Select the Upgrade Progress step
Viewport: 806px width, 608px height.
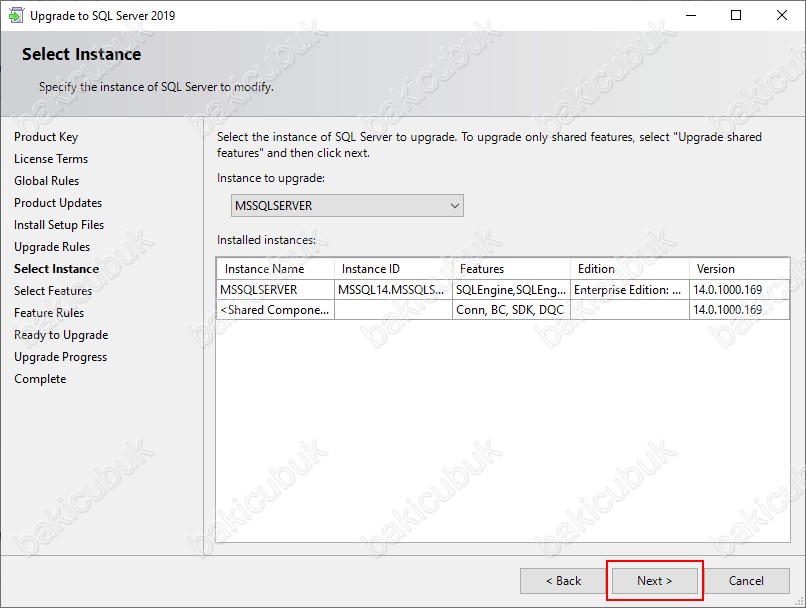[60, 357]
